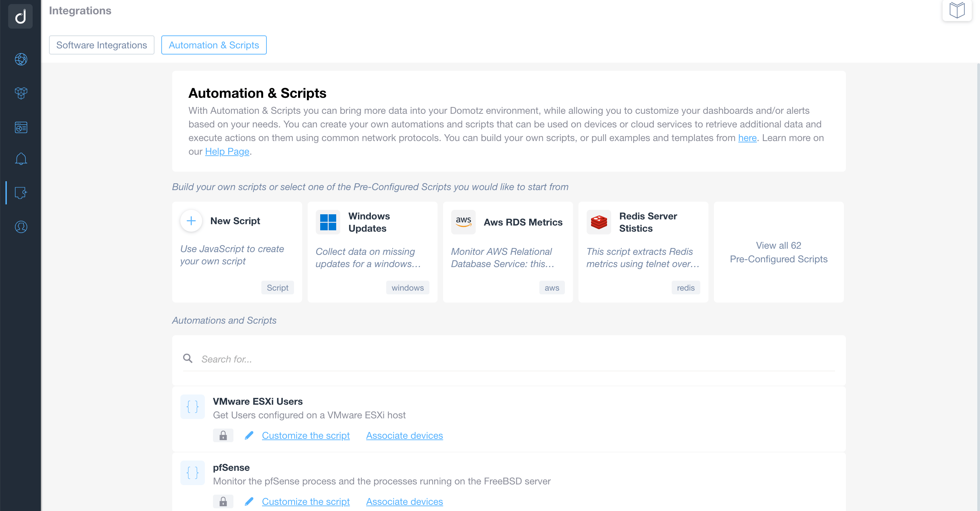Screen dimensions: 980x511
Task: Click the New Script card
Action: (235, 252)
